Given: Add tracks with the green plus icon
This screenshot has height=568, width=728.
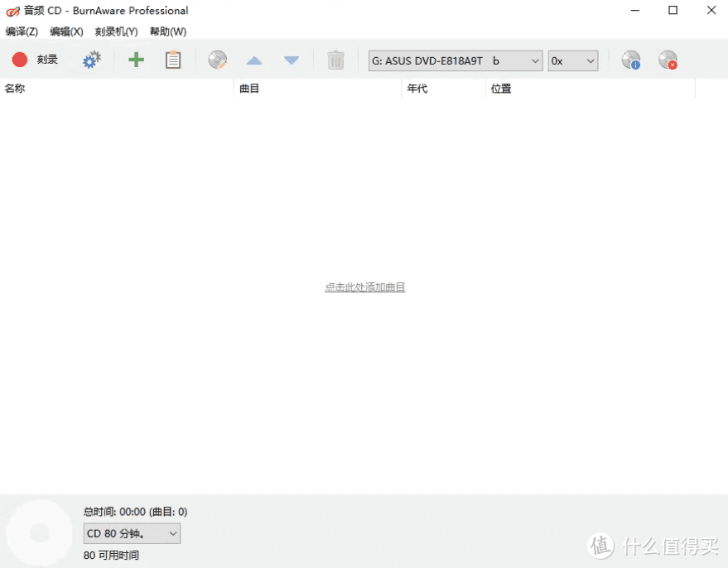Looking at the screenshot, I should point(136,60).
